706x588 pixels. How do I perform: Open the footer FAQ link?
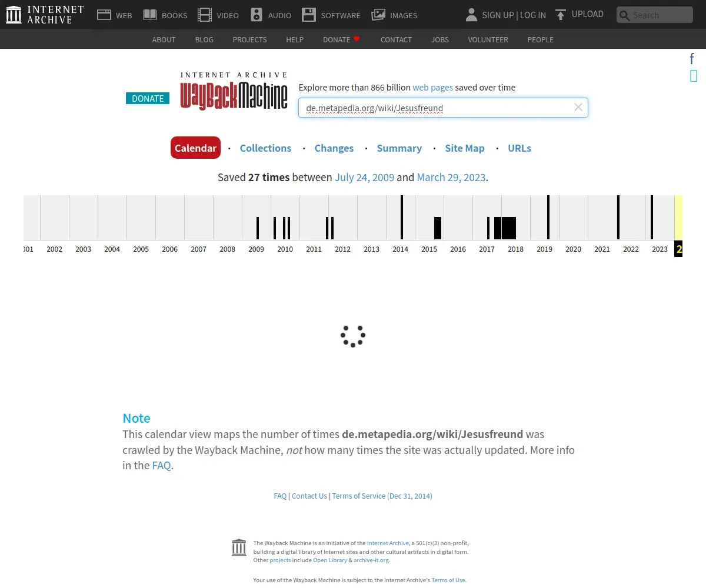(x=280, y=496)
